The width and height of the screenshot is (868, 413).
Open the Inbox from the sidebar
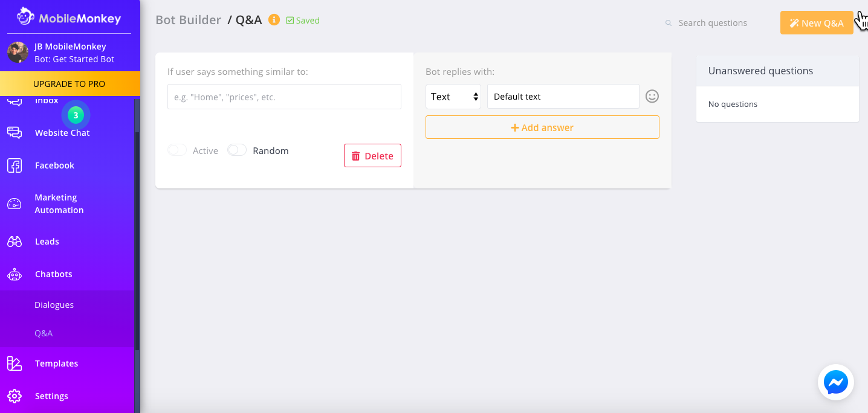(x=47, y=100)
